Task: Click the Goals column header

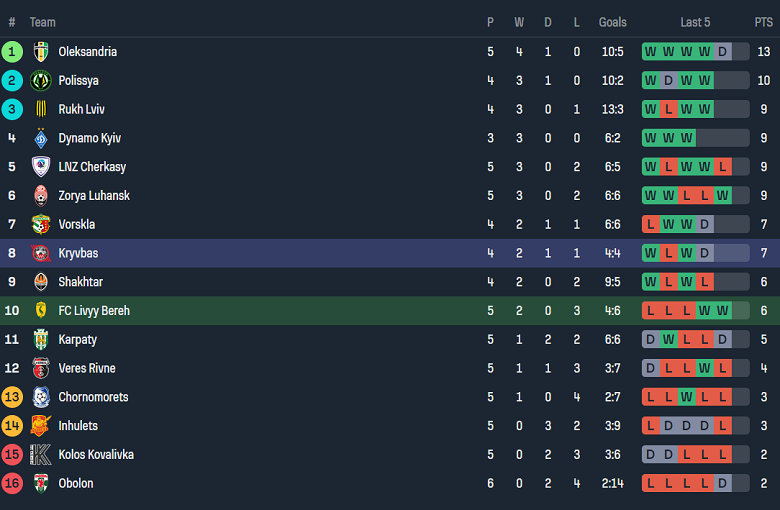Action: pyautogui.click(x=613, y=22)
